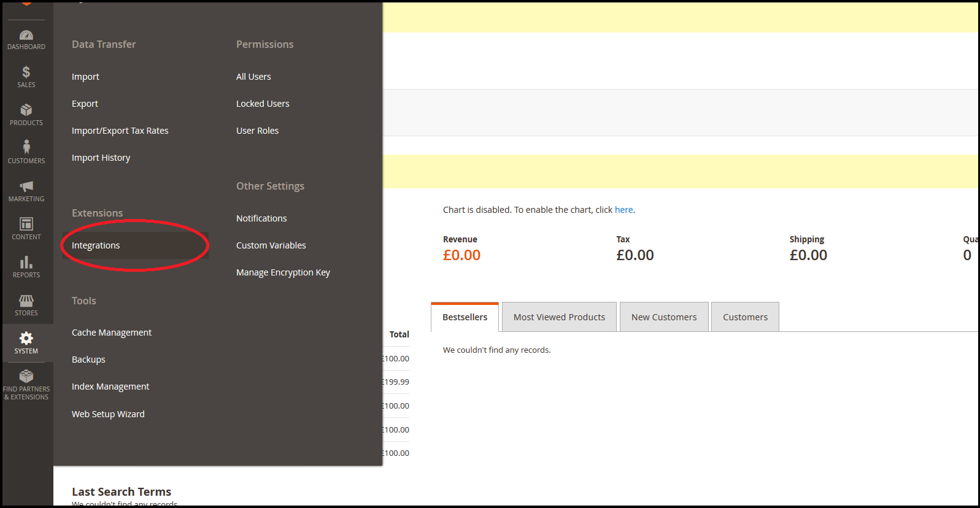Open the Dashboard sidebar icon

tap(26, 36)
